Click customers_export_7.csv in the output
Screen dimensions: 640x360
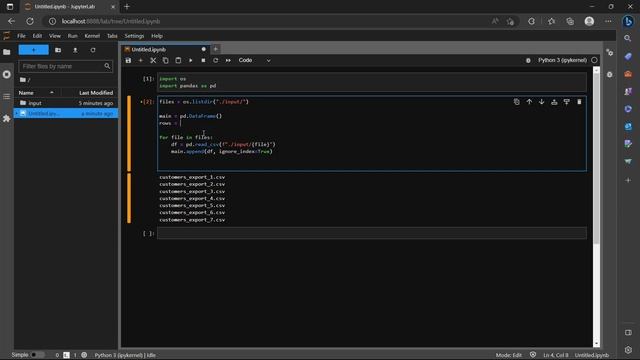click(192, 220)
